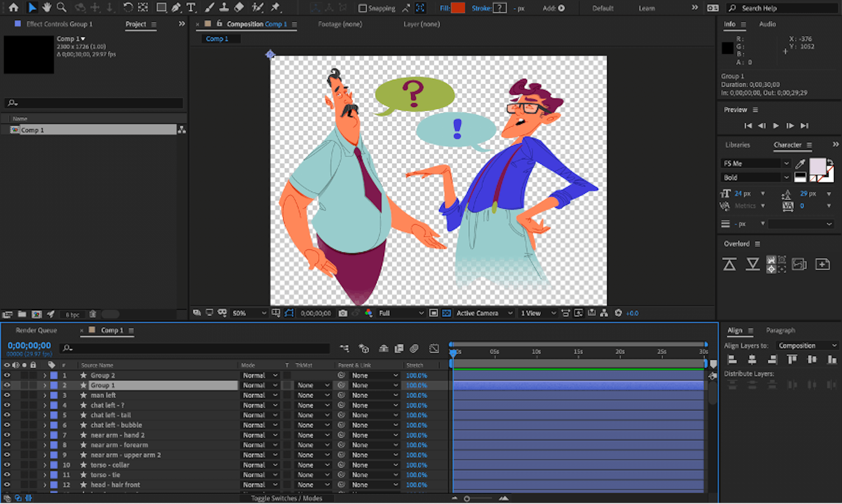This screenshot has width=842, height=504.
Task: Hide the 'man left' layer
Action: 7,395
